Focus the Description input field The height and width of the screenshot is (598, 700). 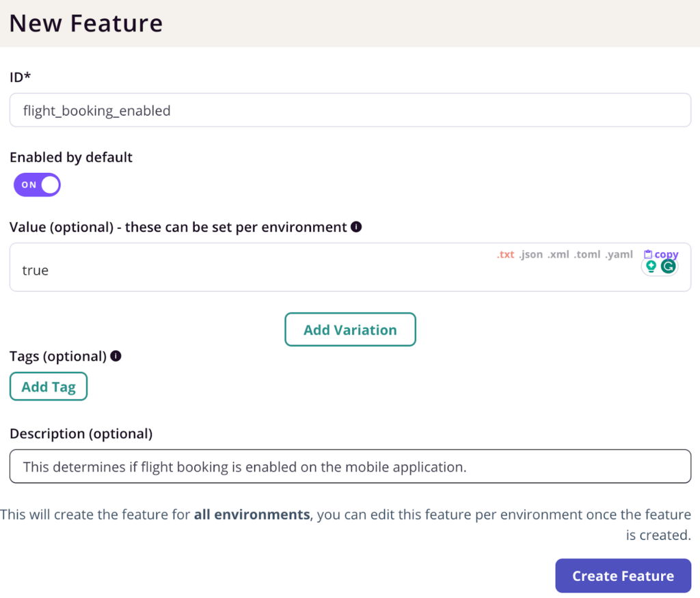[350, 467]
